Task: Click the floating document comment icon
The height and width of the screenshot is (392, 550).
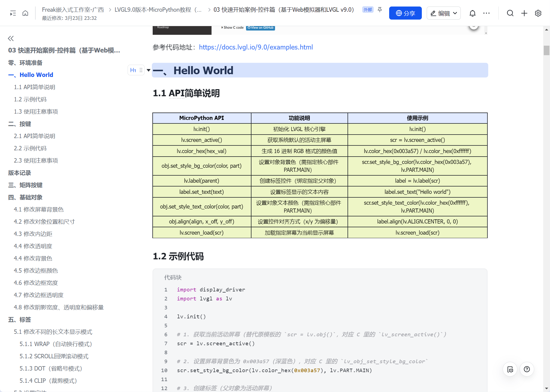Action: (x=510, y=369)
